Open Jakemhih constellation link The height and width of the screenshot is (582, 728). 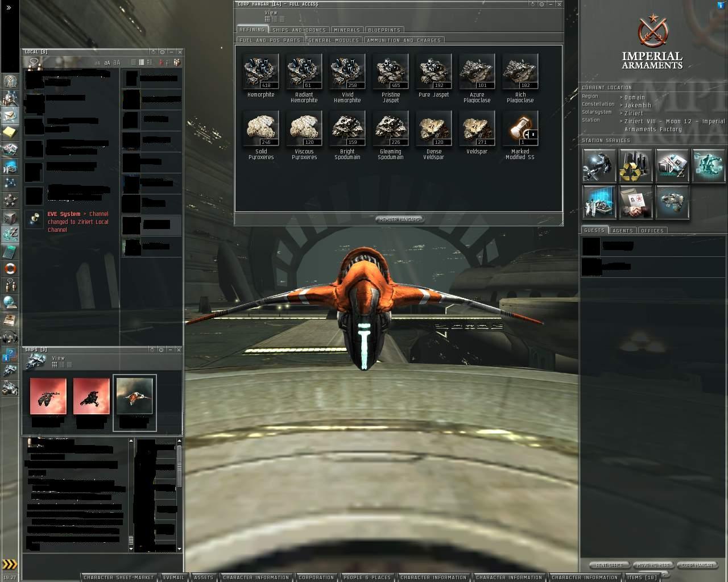[638, 105]
